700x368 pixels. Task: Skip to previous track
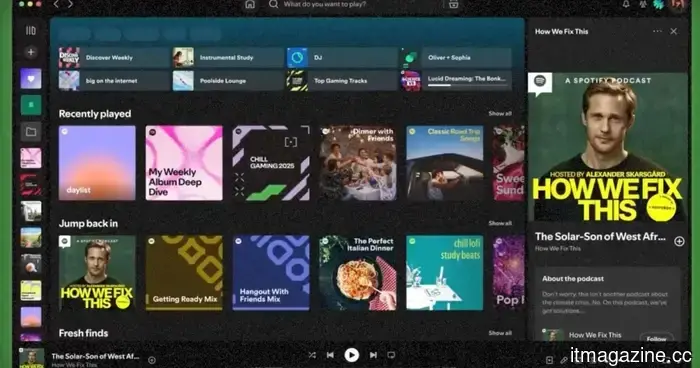coord(330,355)
